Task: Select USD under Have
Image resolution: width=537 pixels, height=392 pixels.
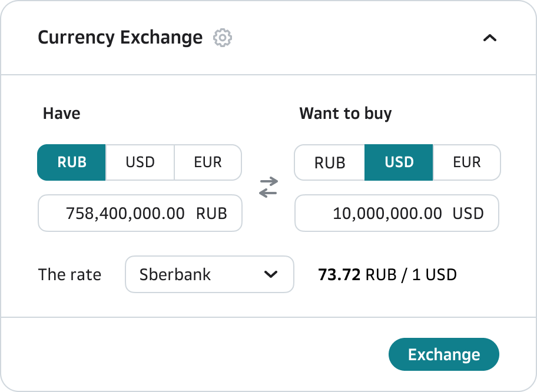Action: click(x=140, y=162)
